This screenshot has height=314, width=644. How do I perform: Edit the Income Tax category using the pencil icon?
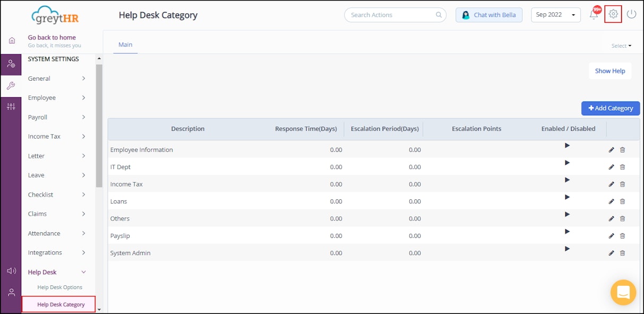tap(611, 184)
